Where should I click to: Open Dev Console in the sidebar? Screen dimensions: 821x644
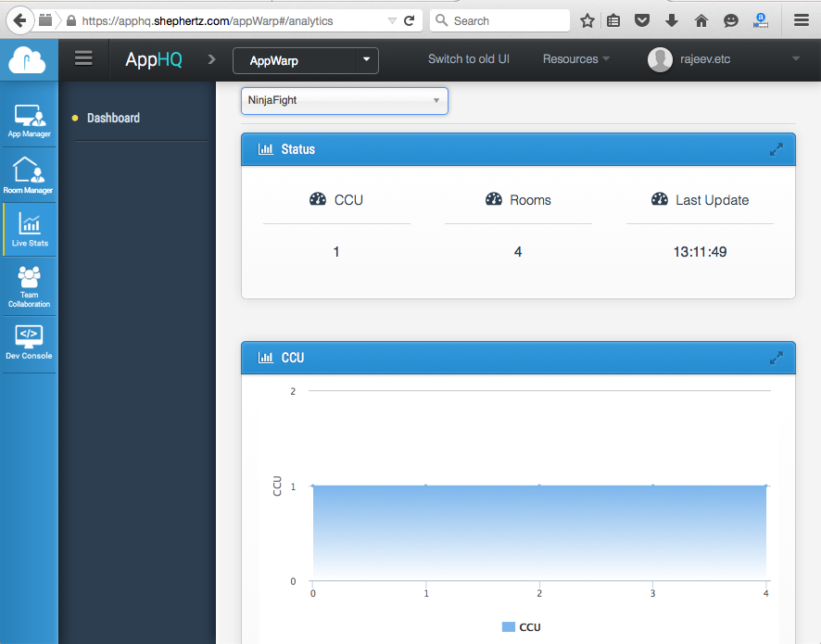29,342
